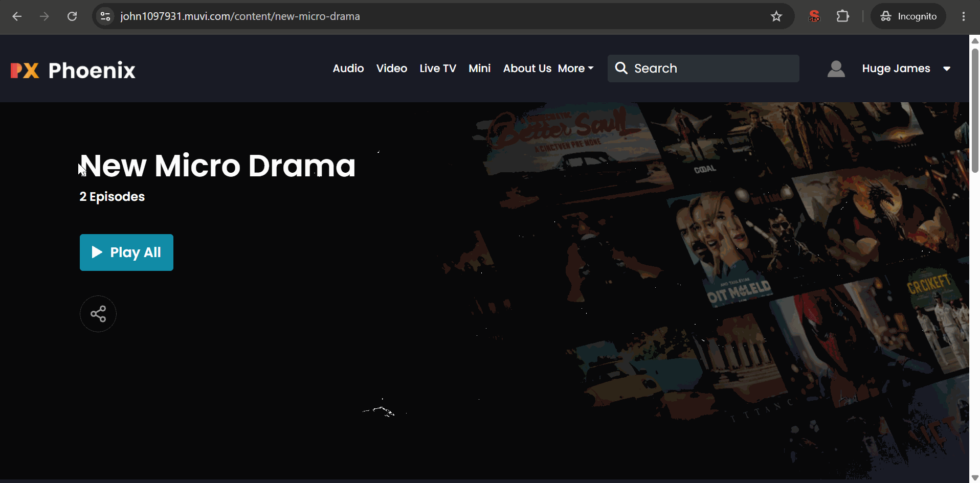Open the SEO extension icon
The height and width of the screenshot is (483, 980).
point(814,16)
